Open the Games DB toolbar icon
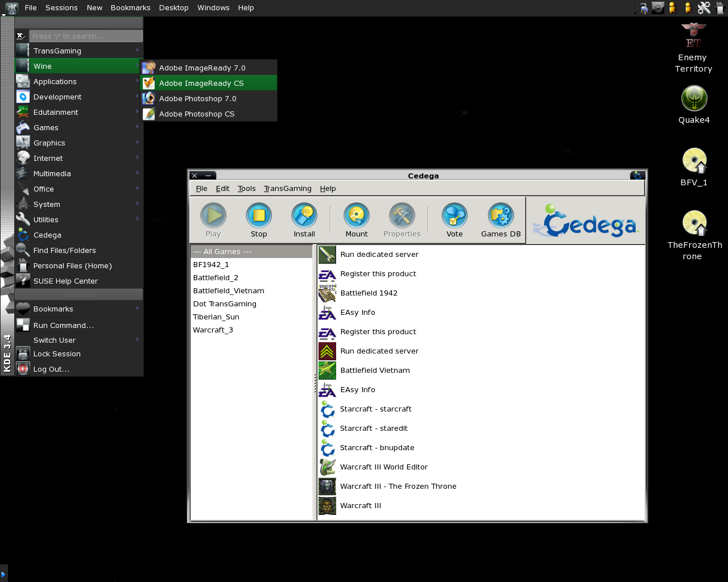Image resolution: width=728 pixels, height=582 pixels. point(501,221)
